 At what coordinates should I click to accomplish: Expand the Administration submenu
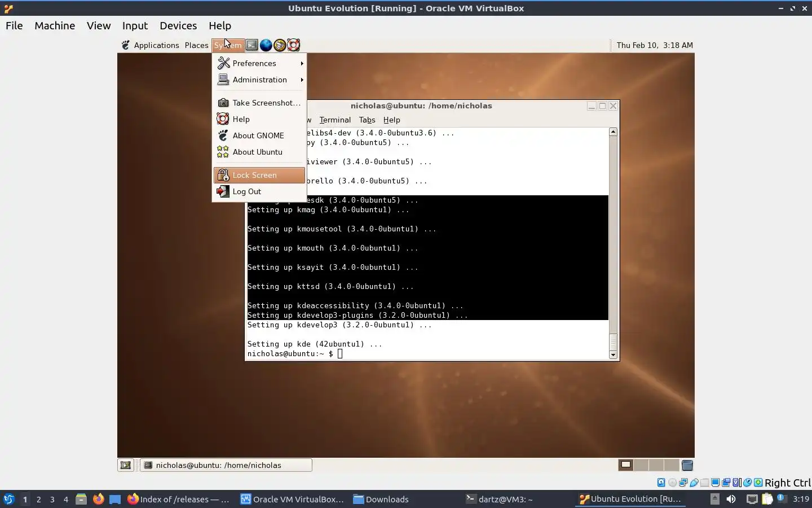point(260,80)
